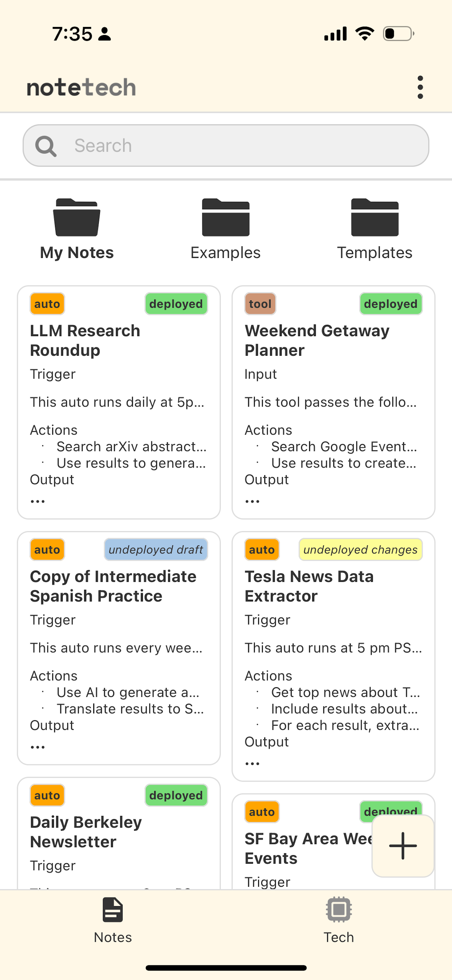Expand the LLM Research Roundup output ellipsis
The image size is (452, 980).
[x=38, y=502]
